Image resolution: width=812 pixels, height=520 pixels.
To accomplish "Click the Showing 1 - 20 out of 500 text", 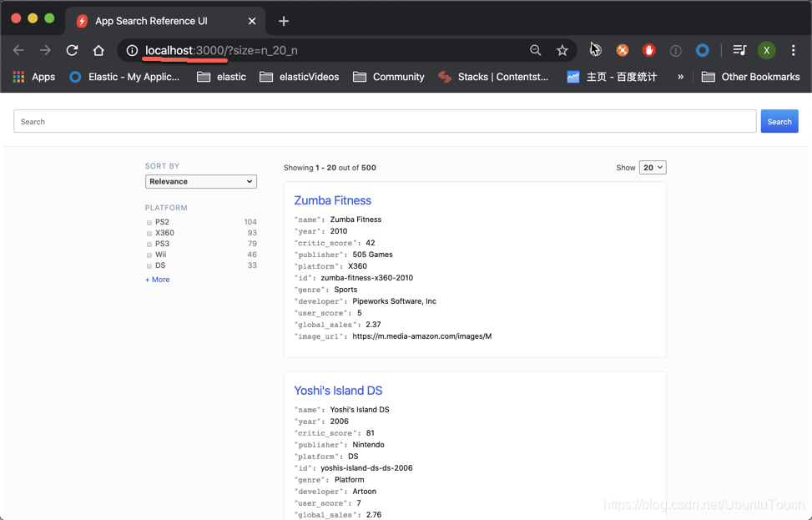I will tap(330, 167).
